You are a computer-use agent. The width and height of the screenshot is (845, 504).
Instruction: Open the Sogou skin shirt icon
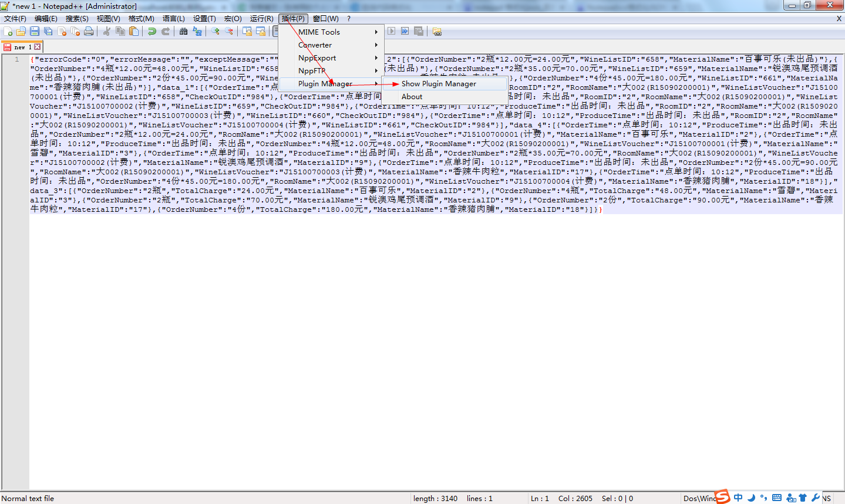point(803,498)
